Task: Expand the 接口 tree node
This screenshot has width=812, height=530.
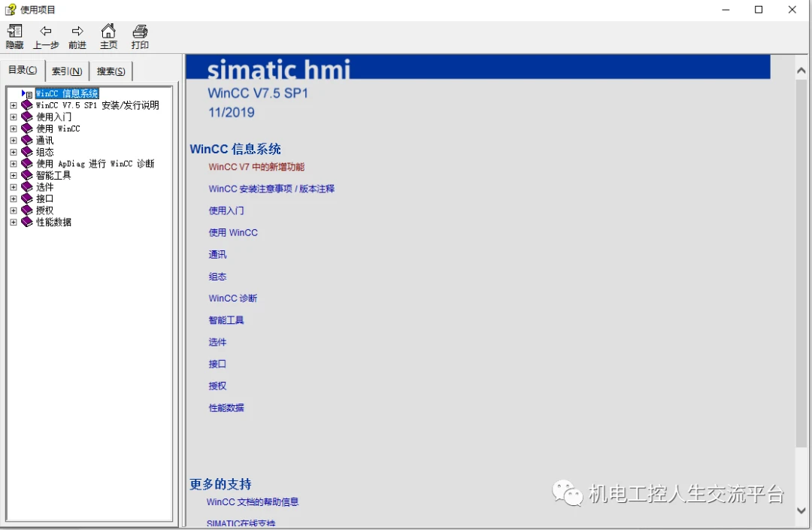Action: [14, 198]
